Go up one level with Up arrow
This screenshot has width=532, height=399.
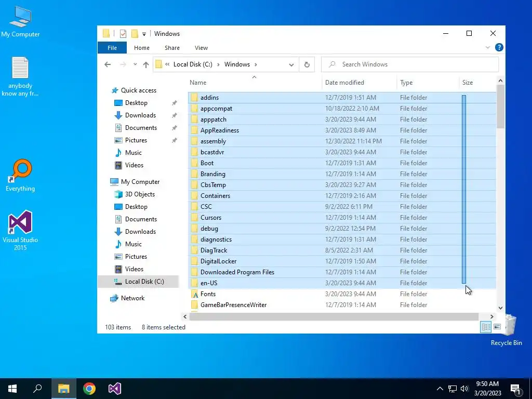(146, 64)
